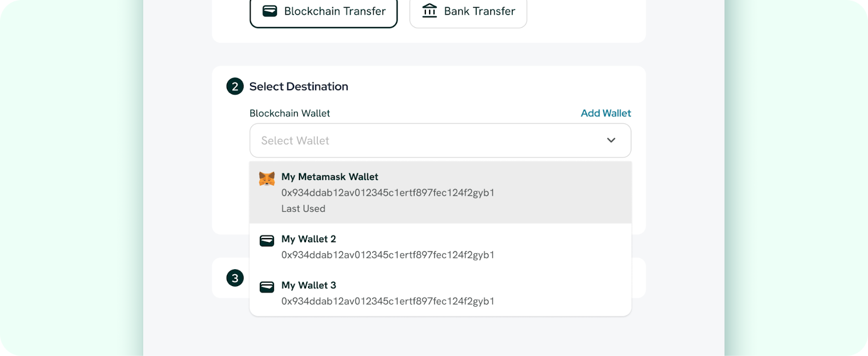
Task: Select My Wallet 3 option
Action: pyautogui.click(x=441, y=293)
